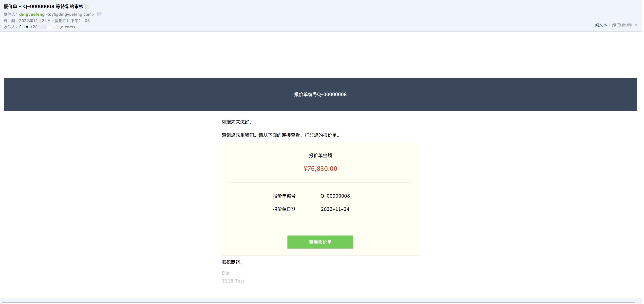644x304 pixels.
Task: Click sender address dyf@dingyuefeng.com
Action: [70, 14]
